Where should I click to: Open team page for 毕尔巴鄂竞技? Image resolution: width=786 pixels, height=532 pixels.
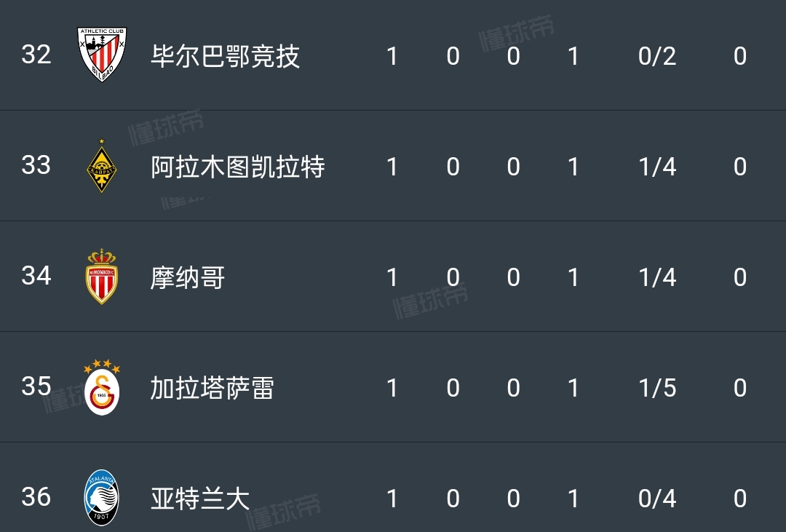pyautogui.click(x=225, y=56)
